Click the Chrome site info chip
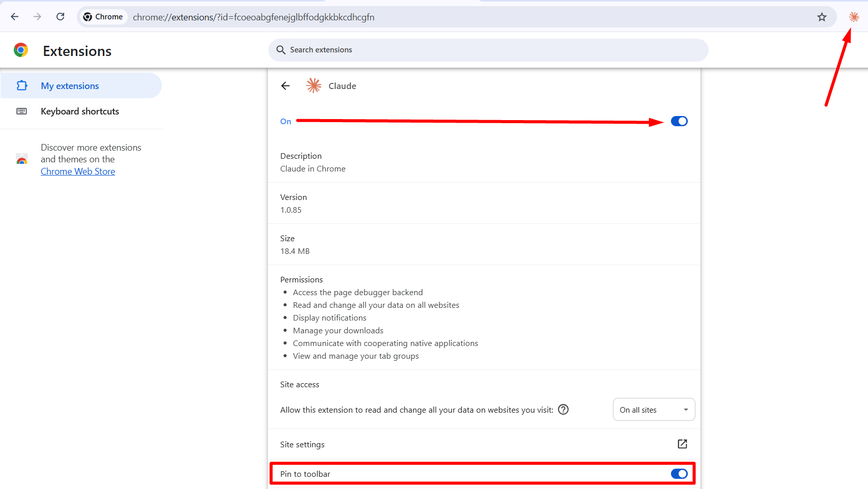This screenshot has height=489, width=868. click(103, 17)
